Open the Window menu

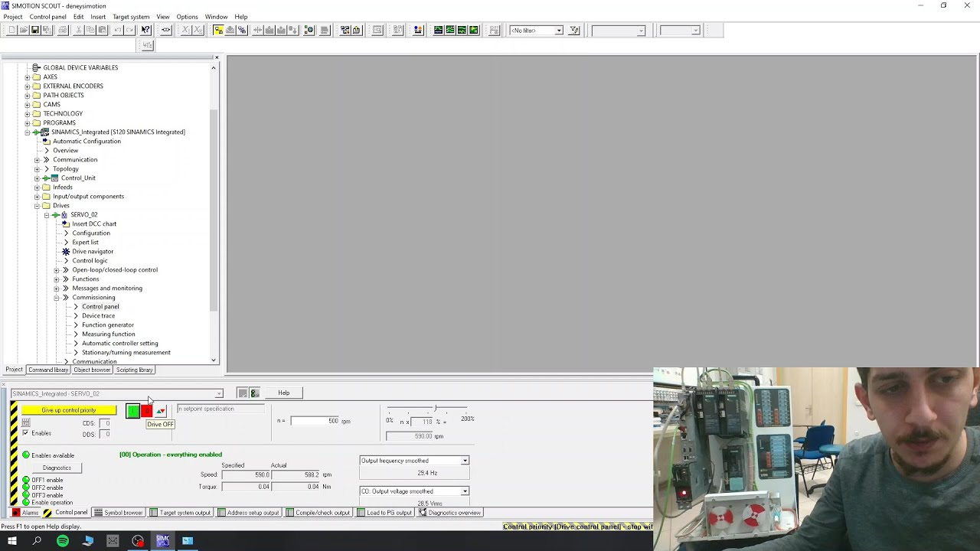[x=216, y=17]
